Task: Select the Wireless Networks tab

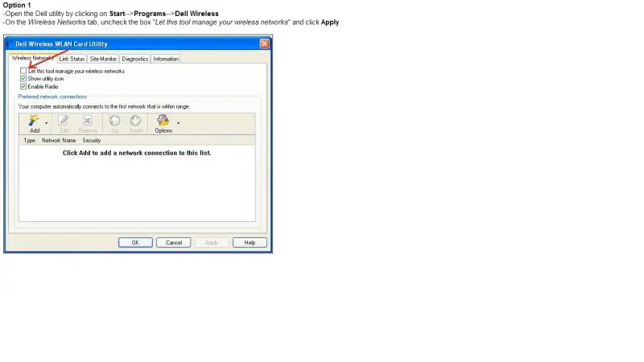Action: coord(33,58)
